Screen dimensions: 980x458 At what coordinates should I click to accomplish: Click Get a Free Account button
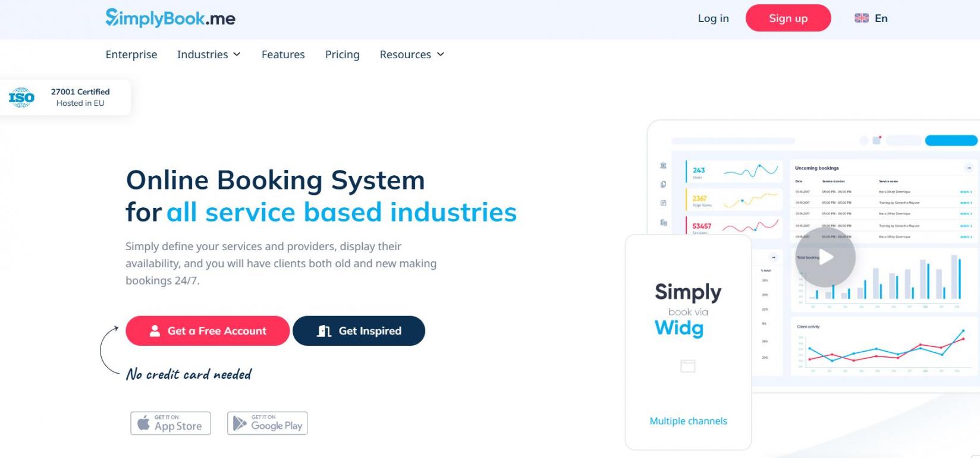(x=208, y=331)
